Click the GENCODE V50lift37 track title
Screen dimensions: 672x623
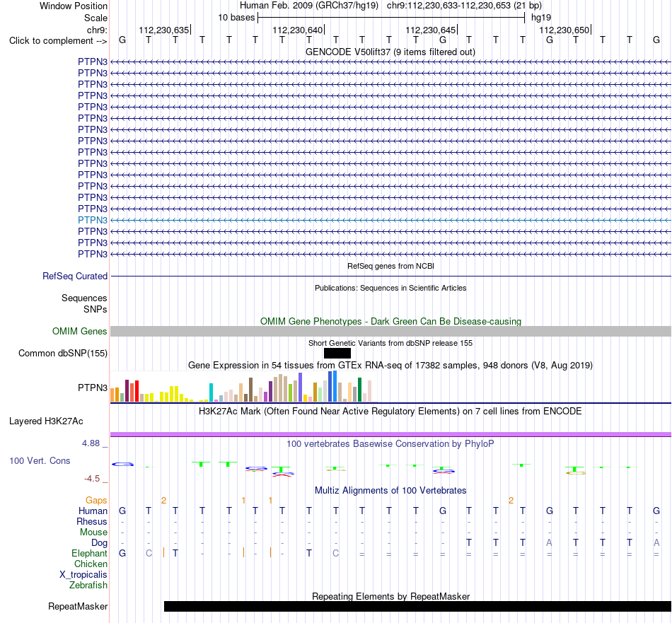tap(390, 52)
